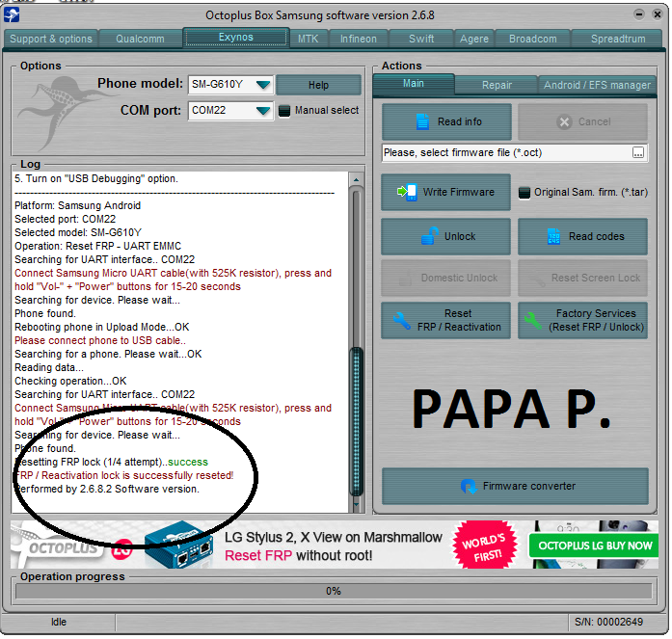
Task: Click the Operation progress bar
Action: 334,592
